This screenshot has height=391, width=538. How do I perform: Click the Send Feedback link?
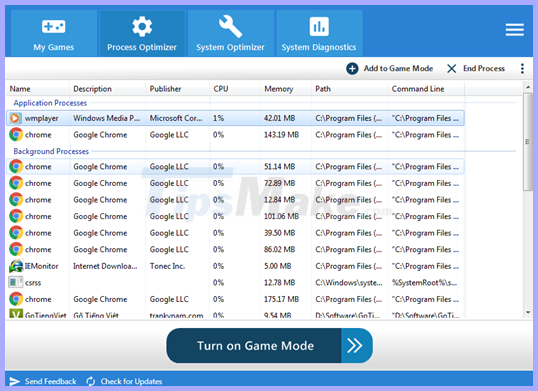(50, 381)
